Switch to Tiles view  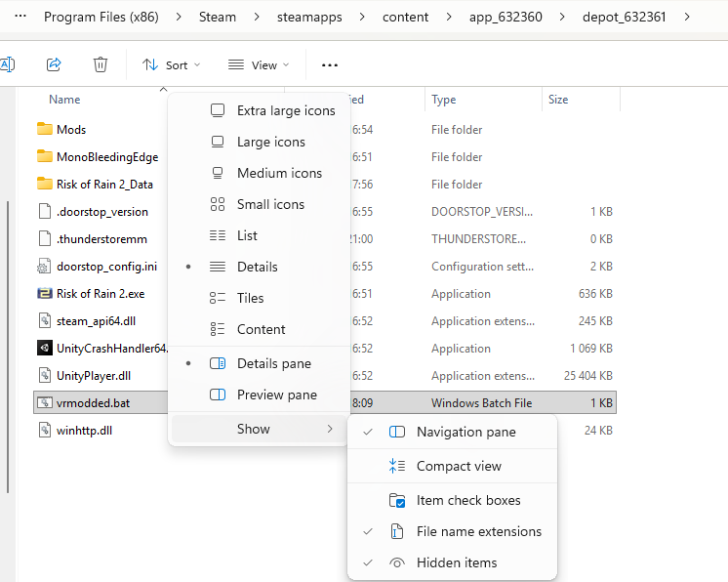point(261,298)
